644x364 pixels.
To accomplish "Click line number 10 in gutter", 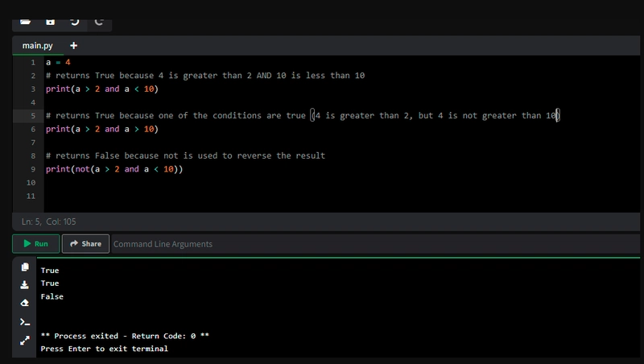I will point(31,183).
